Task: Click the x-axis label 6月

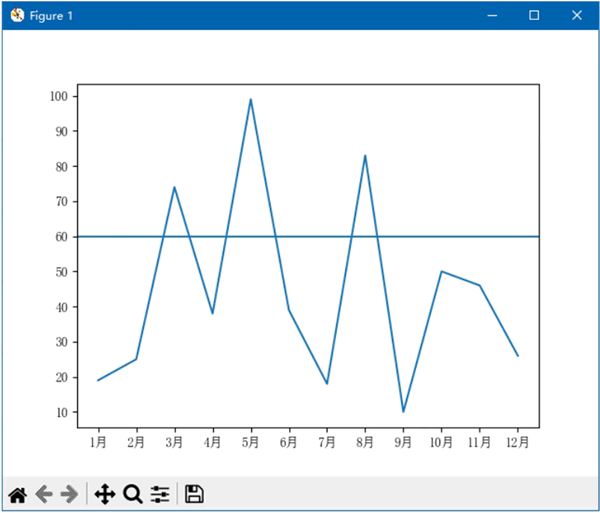Action: point(289,442)
